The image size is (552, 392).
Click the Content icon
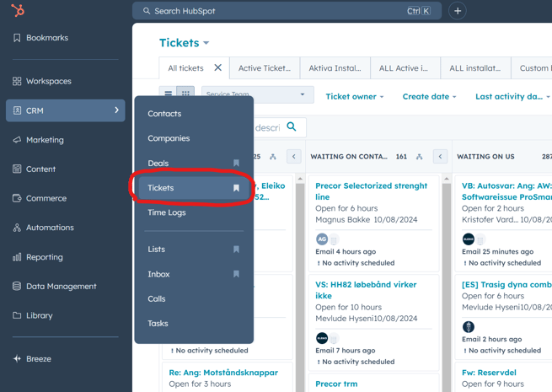[x=17, y=169]
